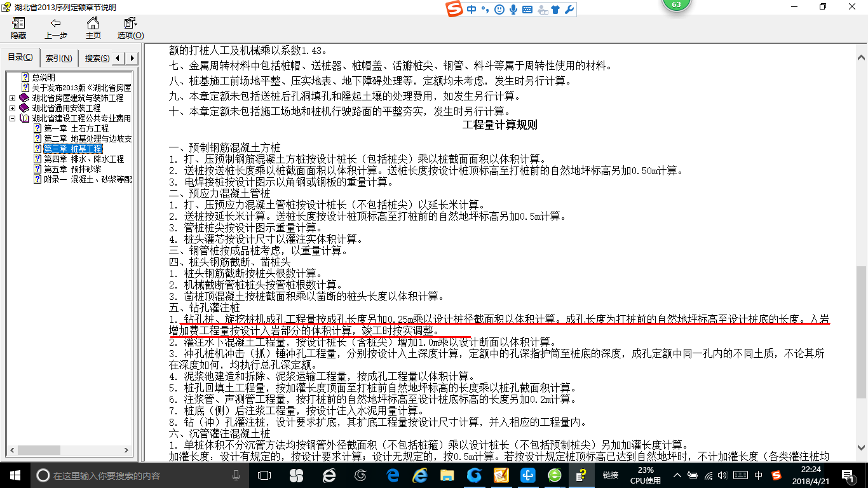Open the blue pinwheel app on taskbar
The height and width of the screenshot is (488, 868).
pos(528,475)
